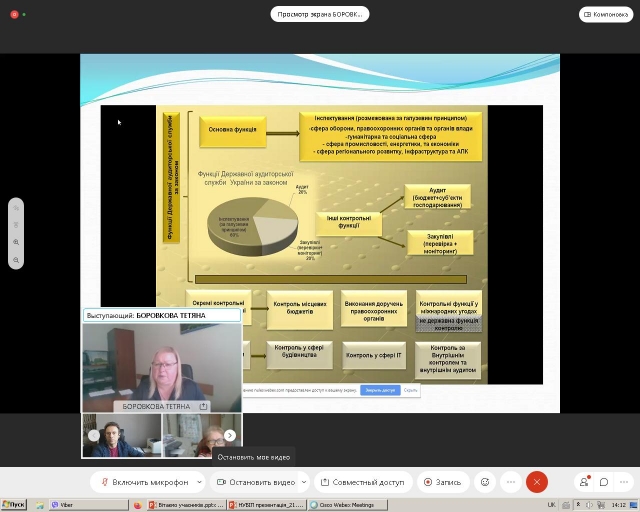The width and height of the screenshot is (640, 512).
Task: Open panel options ellipsis at far right
Action: click(x=624, y=482)
